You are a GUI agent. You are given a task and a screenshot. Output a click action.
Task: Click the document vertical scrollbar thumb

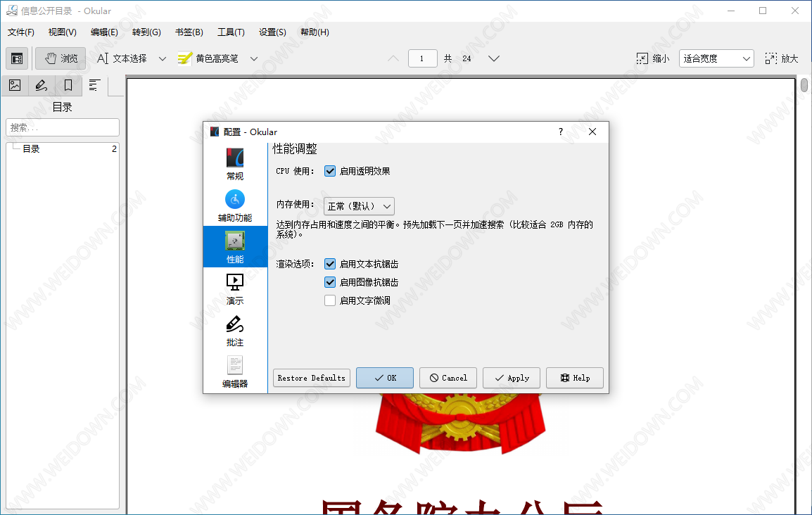pyautogui.click(x=804, y=84)
